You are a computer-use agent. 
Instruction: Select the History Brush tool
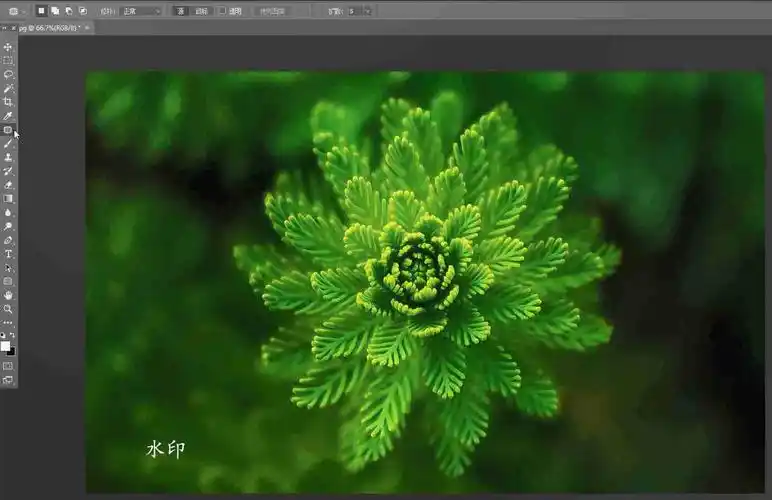click(x=8, y=171)
